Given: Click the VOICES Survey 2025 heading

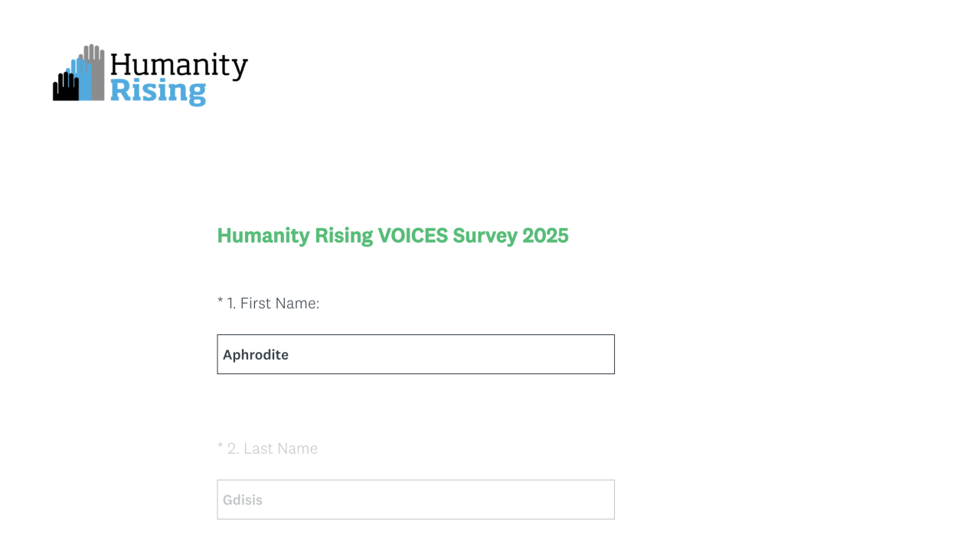Looking at the screenshot, I should 392,236.
